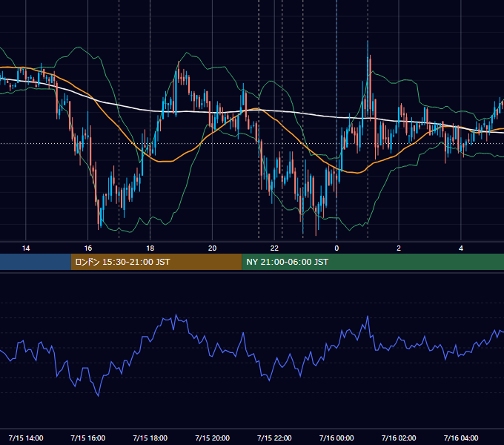Screen dimensions: 504x445
Task: Click the 7/15 16:00 label on the lower axis
Action: click(87, 438)
